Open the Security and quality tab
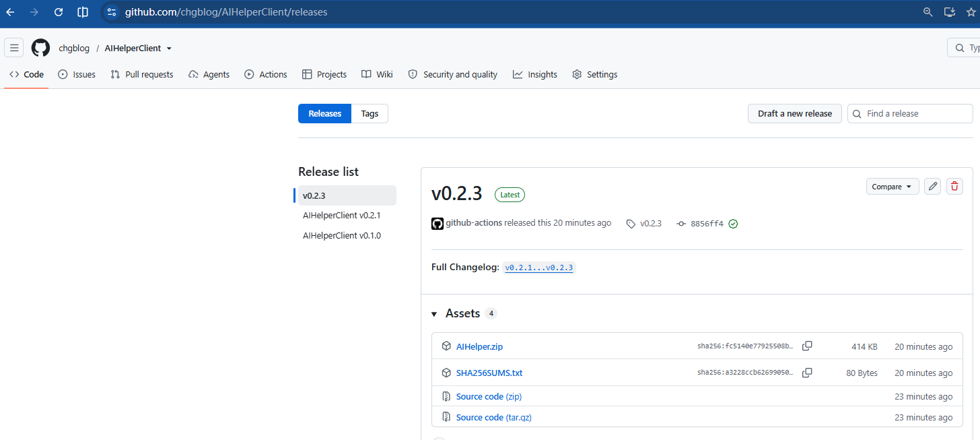This screenshot has width=980, height=440. pos(453,75)
